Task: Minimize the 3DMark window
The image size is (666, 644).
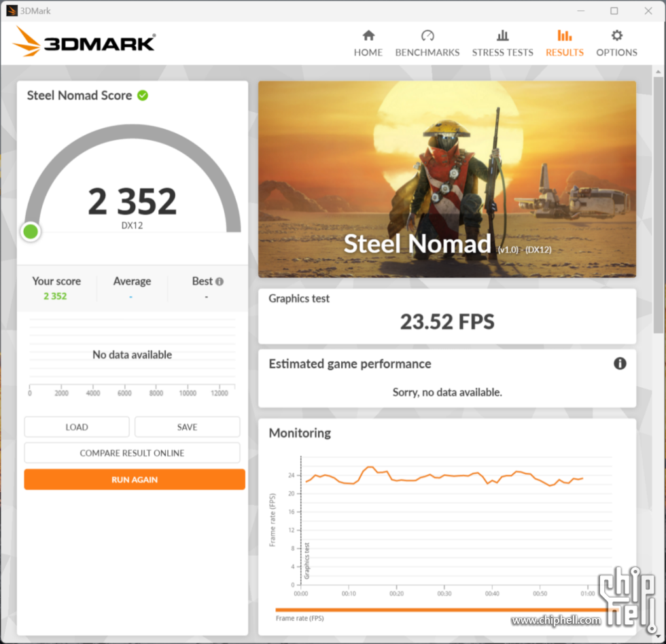Action: coord(581,11)
